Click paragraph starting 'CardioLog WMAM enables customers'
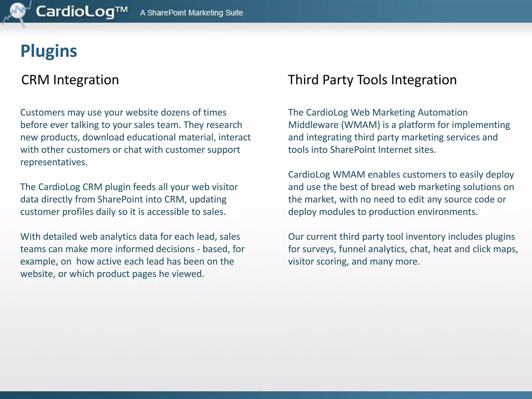This screenshot has height=399, width=532. click(401, 193)
